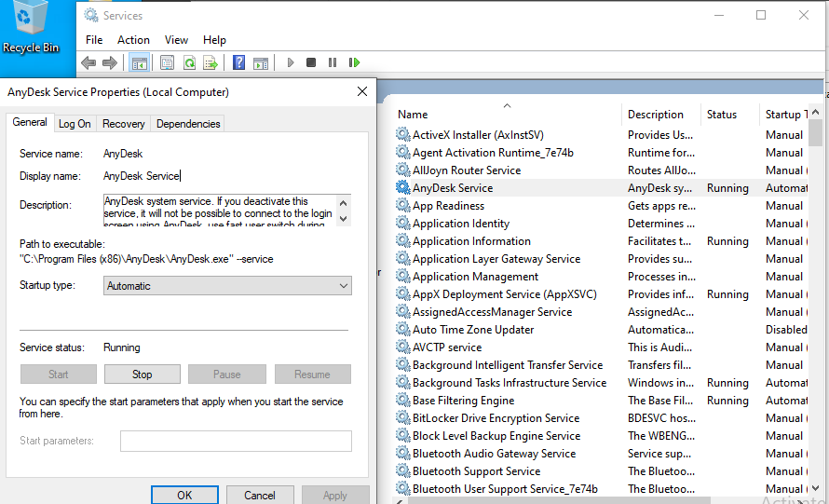Select Bluetooth Audio Gateway Service row
This screenshot has height=504, width=829.
pyautogui.click(x=602, y=454)
